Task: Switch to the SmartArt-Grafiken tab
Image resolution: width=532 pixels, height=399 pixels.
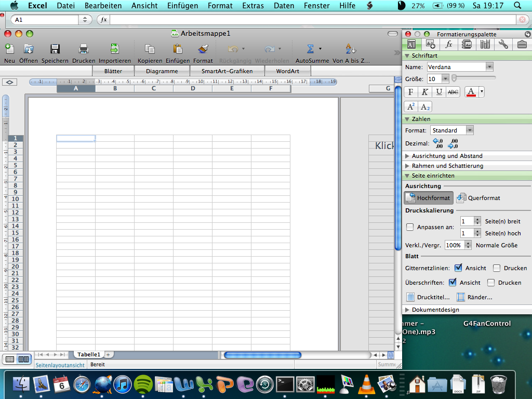Action: (x=227, y=71)
